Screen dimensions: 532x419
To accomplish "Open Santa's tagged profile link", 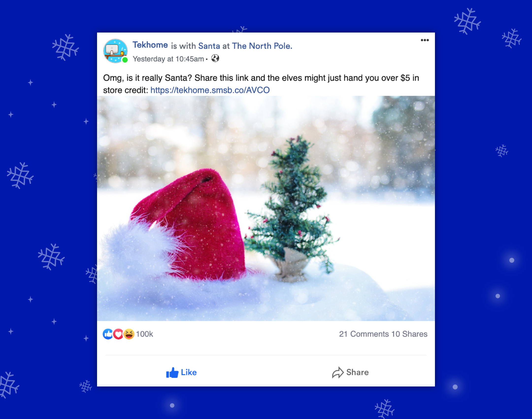I will tap(209, 46).
